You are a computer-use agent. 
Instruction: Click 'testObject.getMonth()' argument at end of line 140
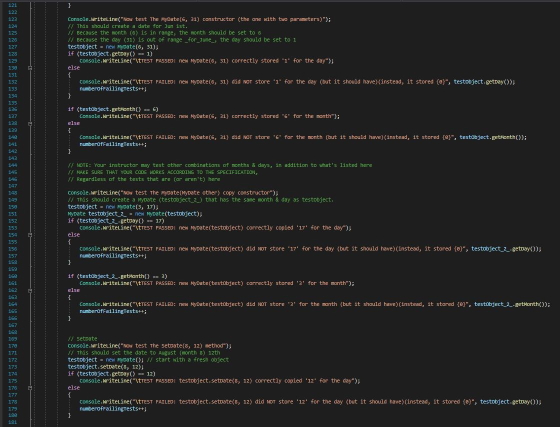(x=490, y=137)
